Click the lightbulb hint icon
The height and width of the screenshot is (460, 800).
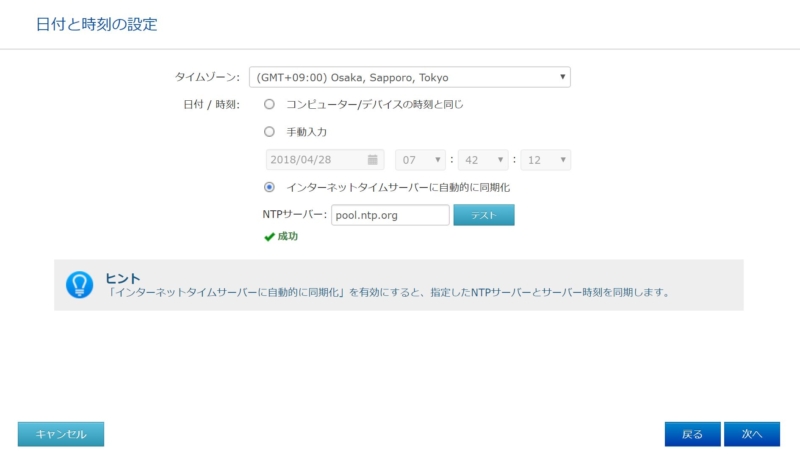tap(80, 285)
